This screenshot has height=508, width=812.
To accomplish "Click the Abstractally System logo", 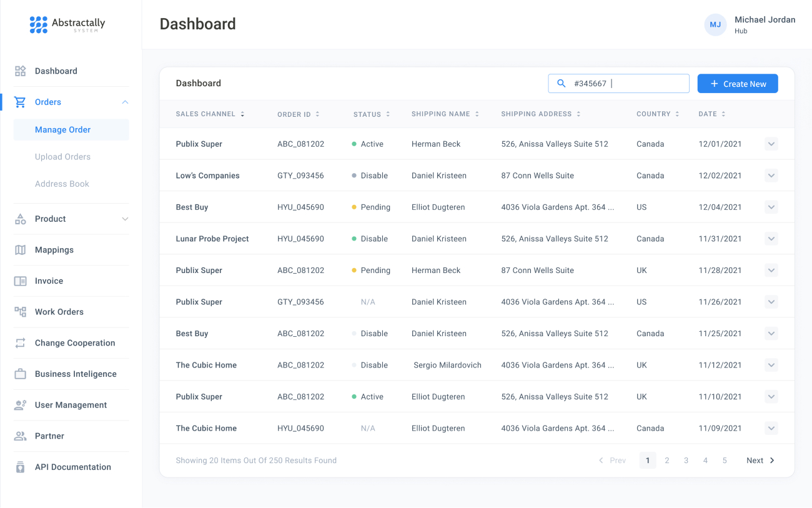I will (x=67, y=24).
